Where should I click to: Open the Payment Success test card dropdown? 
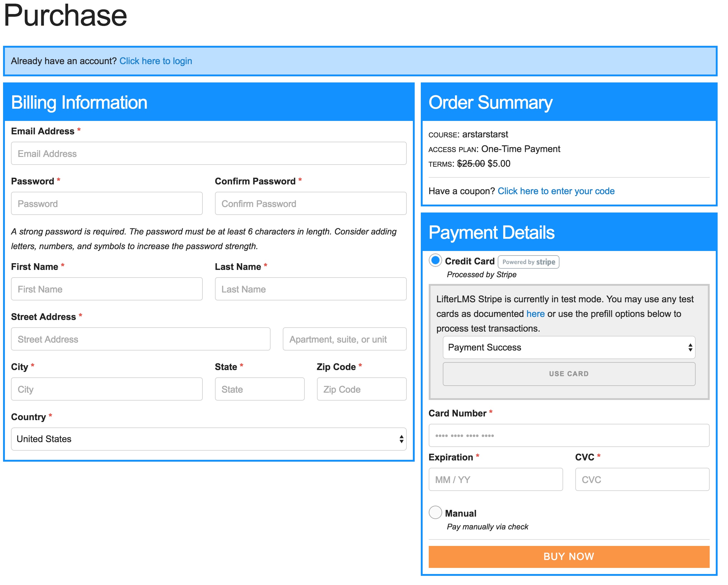569,347
